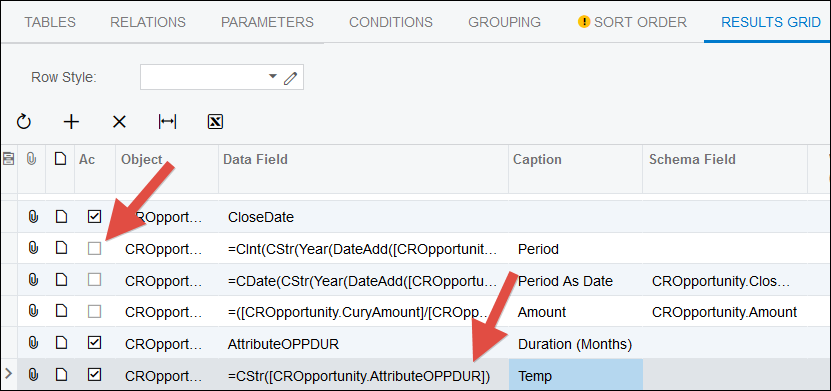The image size is (831, 391).
Task: Open note icon in CloseDate row
Action: [x=61, y=217]
